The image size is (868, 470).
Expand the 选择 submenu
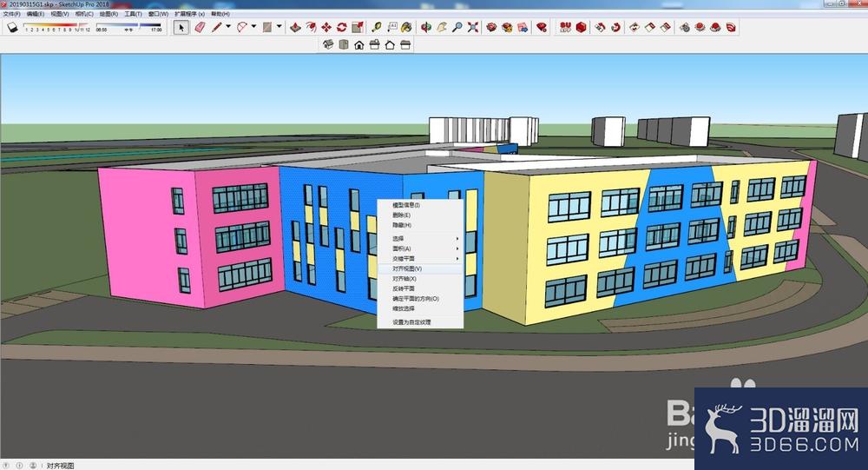pos(420,238)
